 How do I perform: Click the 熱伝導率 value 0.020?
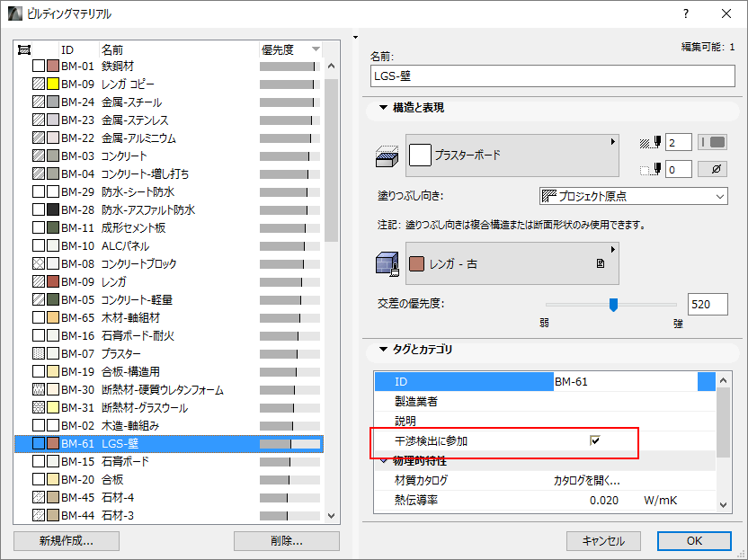click(x=604, y=500)
